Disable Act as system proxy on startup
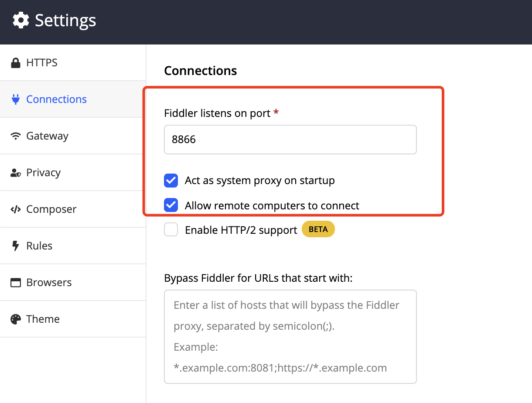The height and width of the screenshot is (403, 532). click(x=171, y=181)
